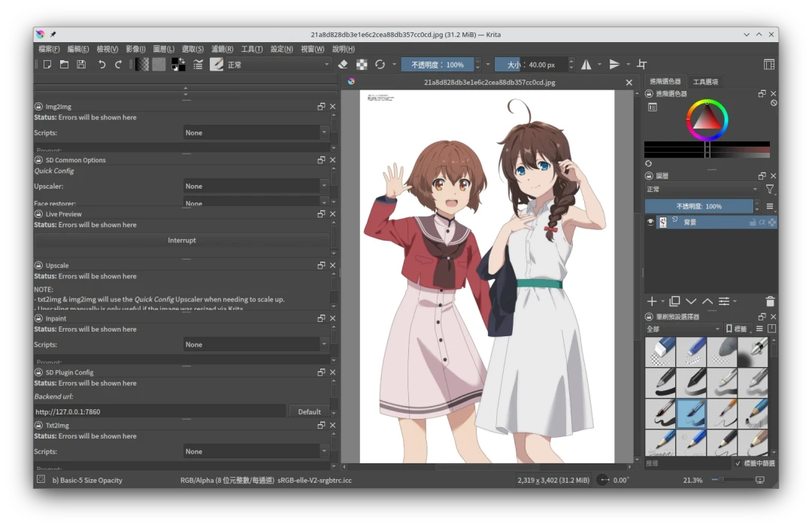Add a new layer with plus icon

point(652,302)
